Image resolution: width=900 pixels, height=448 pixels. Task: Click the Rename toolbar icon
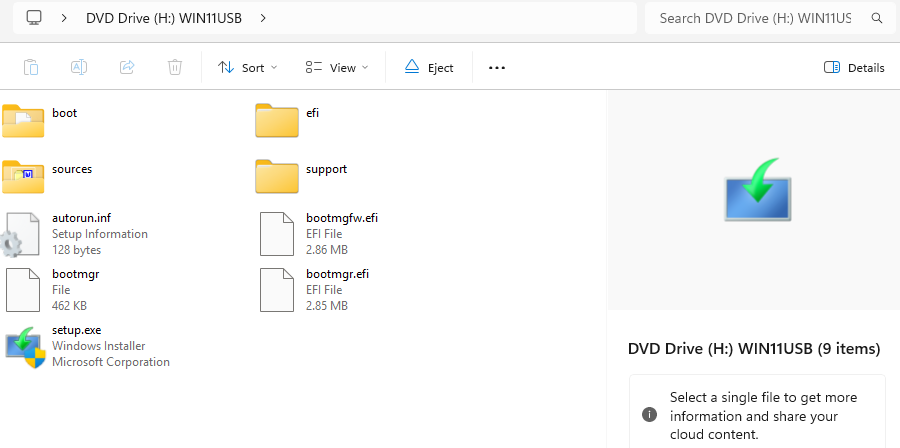[79, 67]
